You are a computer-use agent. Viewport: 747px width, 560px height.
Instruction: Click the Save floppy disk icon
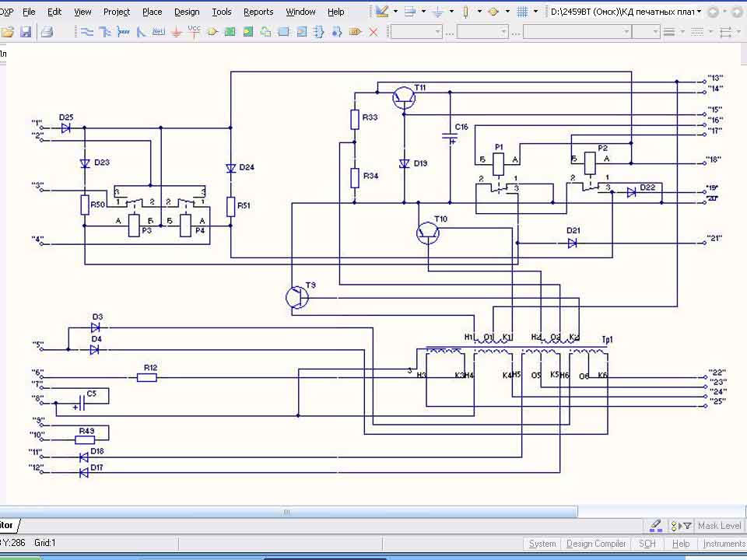[25, 32]
